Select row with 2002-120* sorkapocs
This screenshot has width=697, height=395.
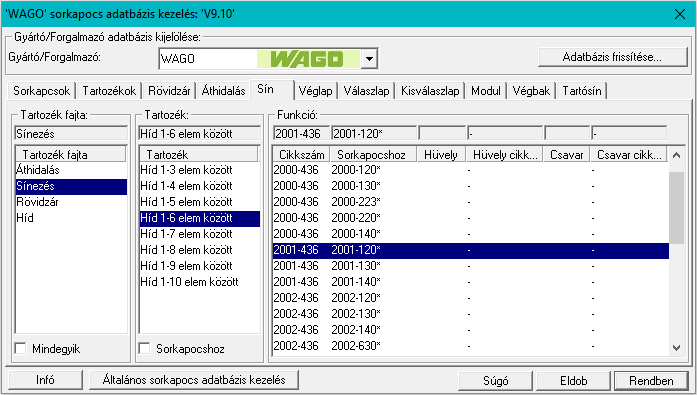click(470, 298)
